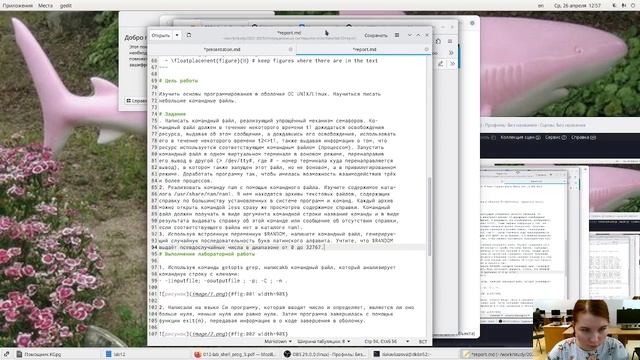
Task: Open the gedit application menu in top panel
Action: 66,6
